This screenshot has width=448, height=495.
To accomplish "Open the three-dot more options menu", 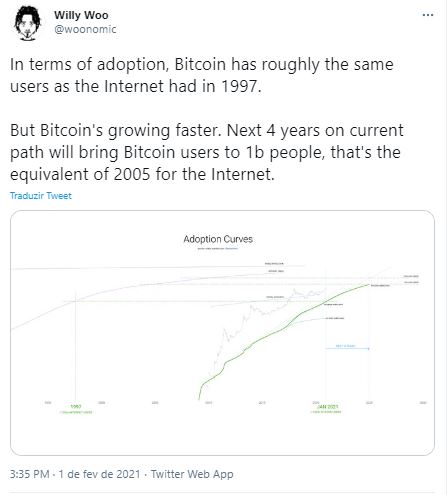I will coord(428,15).
